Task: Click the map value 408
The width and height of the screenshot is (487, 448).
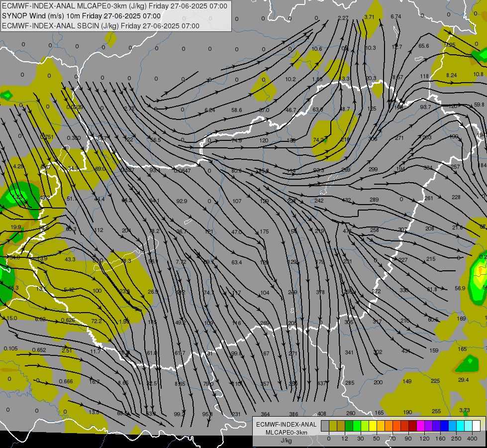Action: [322, 414]
